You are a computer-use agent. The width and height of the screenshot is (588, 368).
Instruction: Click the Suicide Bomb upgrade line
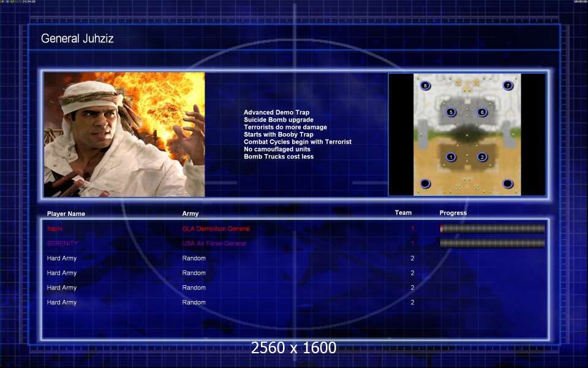tap(279, 120)
